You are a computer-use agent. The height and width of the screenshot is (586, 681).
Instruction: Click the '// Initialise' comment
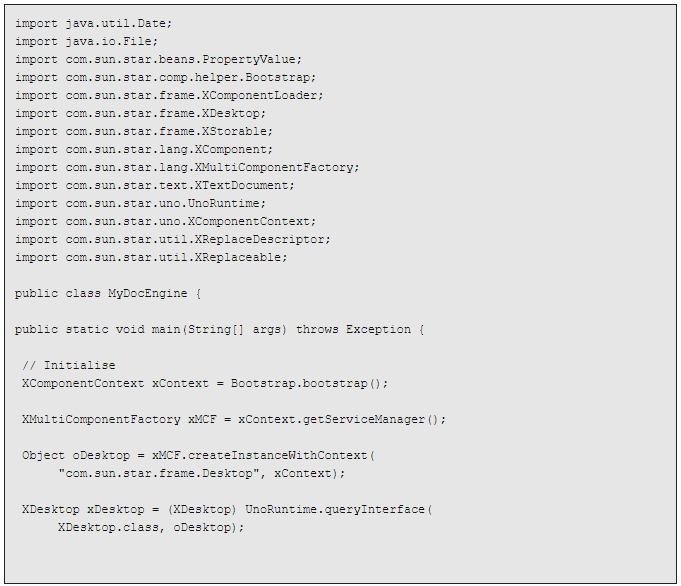(x=69, y=366)
